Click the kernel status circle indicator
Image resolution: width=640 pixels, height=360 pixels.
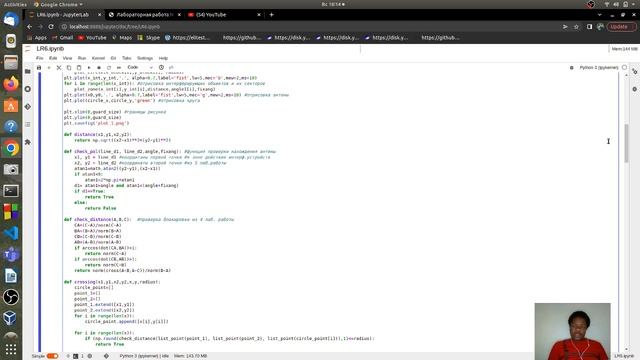(624, 67)
